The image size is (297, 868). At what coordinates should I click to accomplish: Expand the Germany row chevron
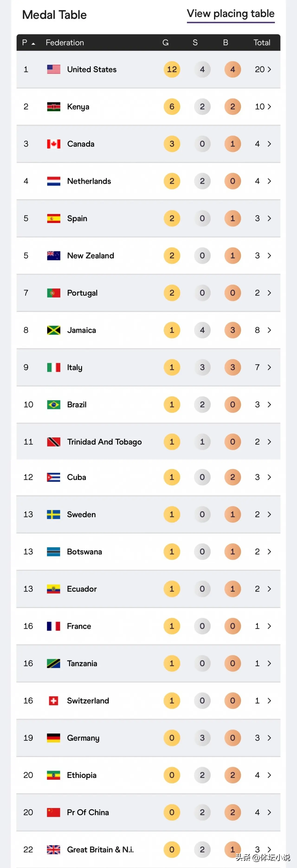pyautogui.click(x=269, y=738)
